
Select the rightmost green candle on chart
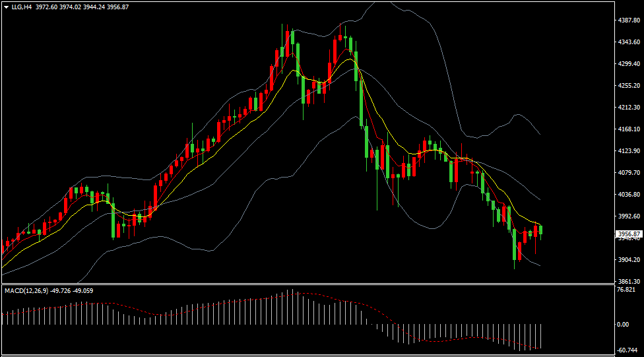[x=541, y=230]
